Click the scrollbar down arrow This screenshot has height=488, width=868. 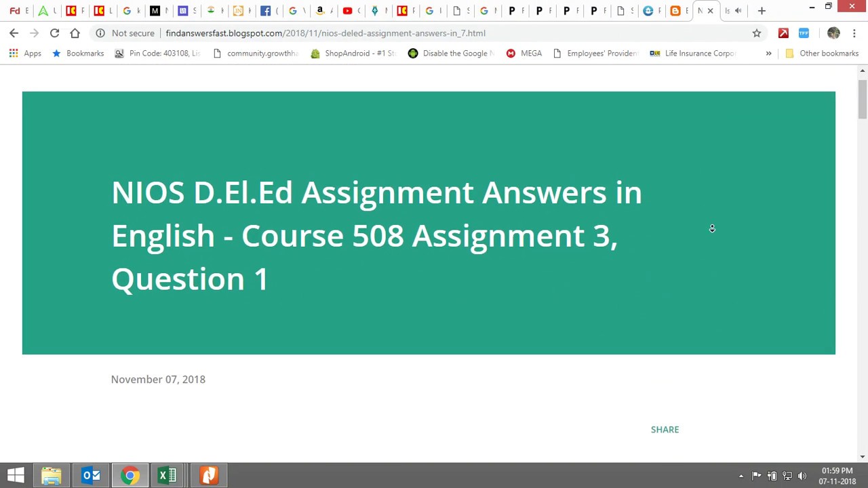pyautogui.click(x=862, y=457)
